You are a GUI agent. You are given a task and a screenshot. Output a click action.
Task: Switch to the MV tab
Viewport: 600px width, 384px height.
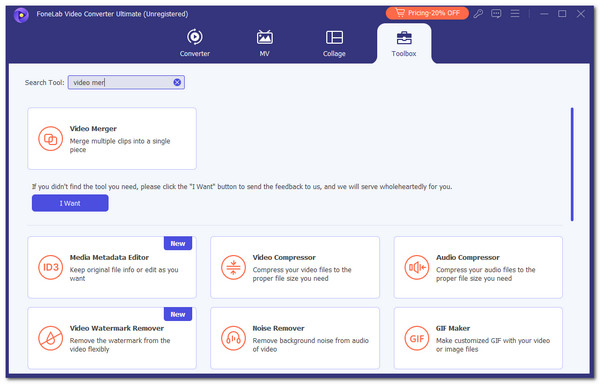click(264, 43)
